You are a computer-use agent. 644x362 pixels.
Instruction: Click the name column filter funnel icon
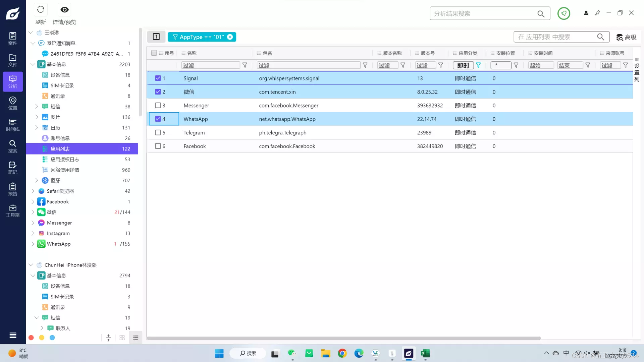(x=245, y=65)
